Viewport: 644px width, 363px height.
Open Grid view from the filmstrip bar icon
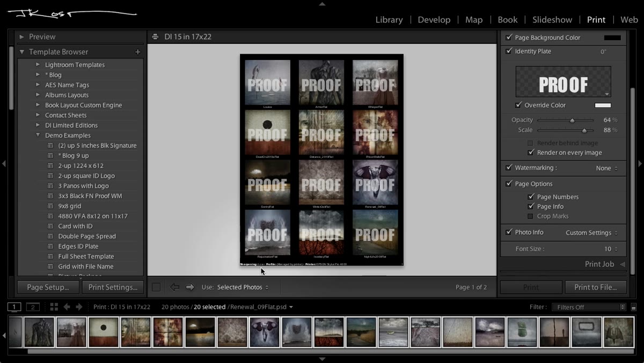tap(54, 307)
